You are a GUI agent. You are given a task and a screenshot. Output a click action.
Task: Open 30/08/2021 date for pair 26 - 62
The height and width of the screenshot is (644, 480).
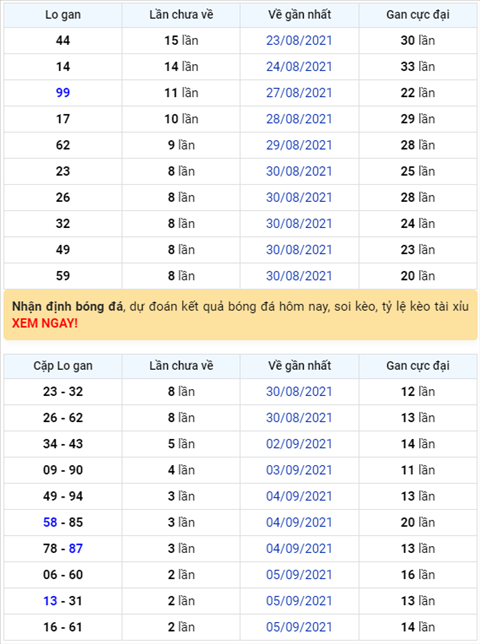point(299,418)
